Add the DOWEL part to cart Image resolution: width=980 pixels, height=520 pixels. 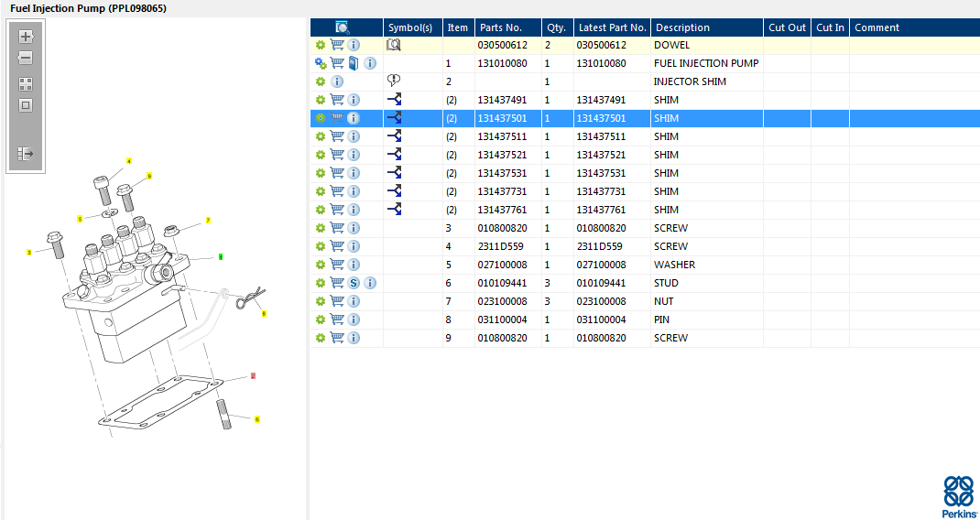coord(337,45)
